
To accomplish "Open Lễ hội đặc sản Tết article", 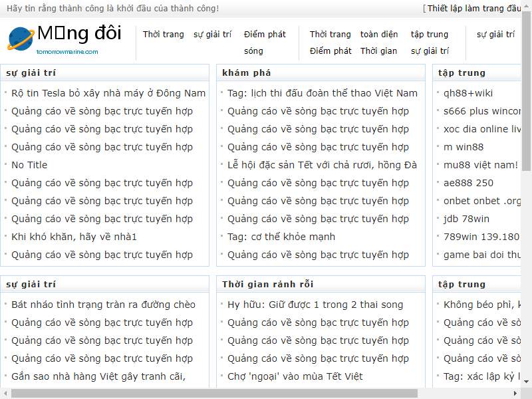I will 322,165.
